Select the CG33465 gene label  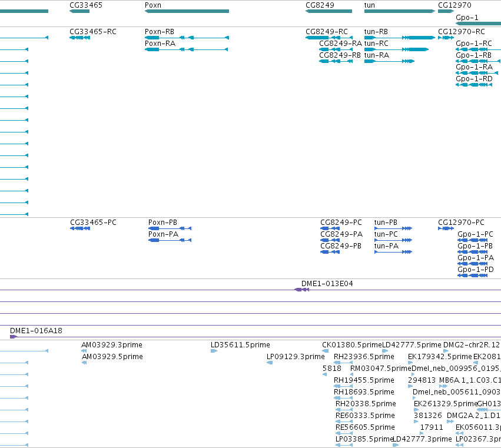86,5
